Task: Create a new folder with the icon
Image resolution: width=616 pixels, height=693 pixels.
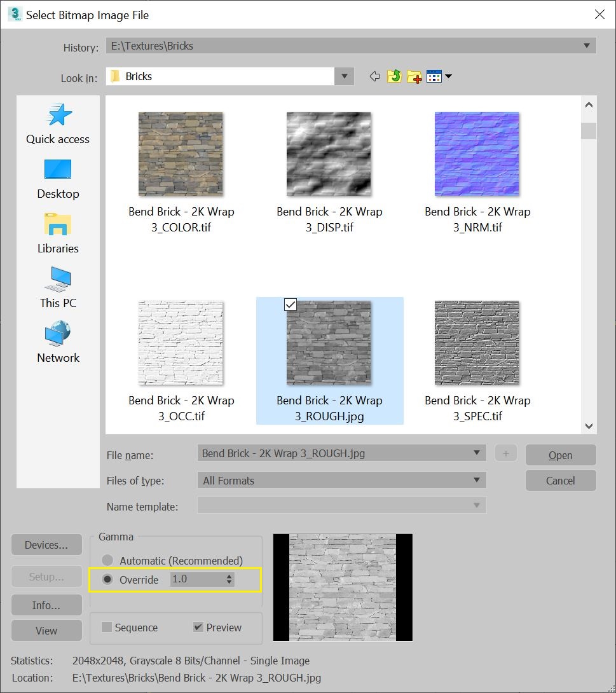Action: [x=414, y=76]
